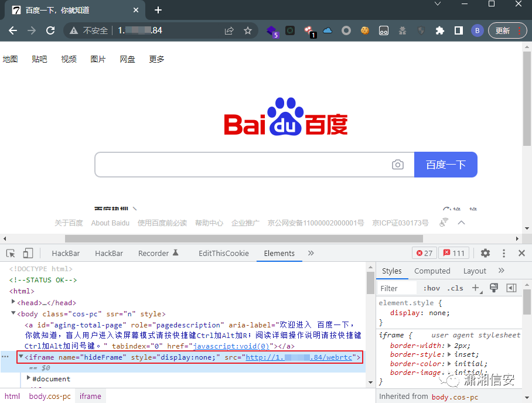Click the 更新 update button

(x=507, y=31)
